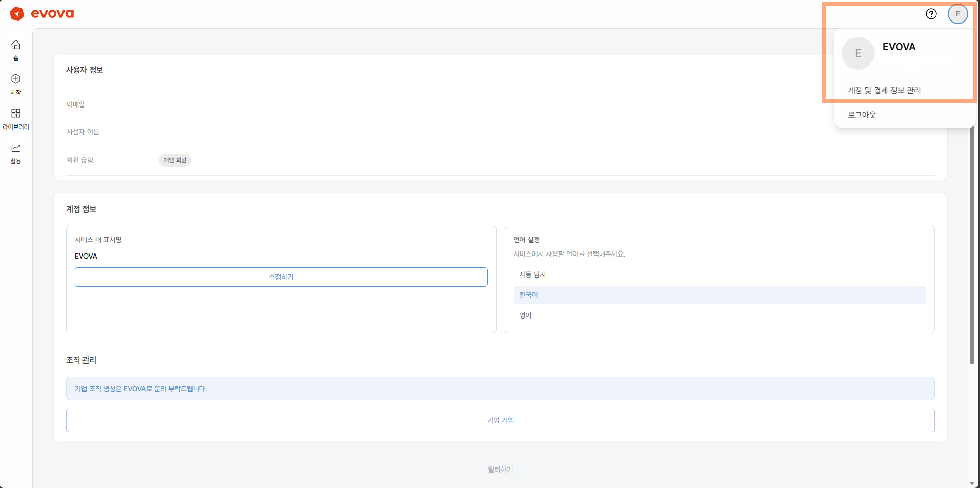Open the Usage (활용) chart icon
The height and width of the screenshot is (488, 980).
tap(16, 148)
